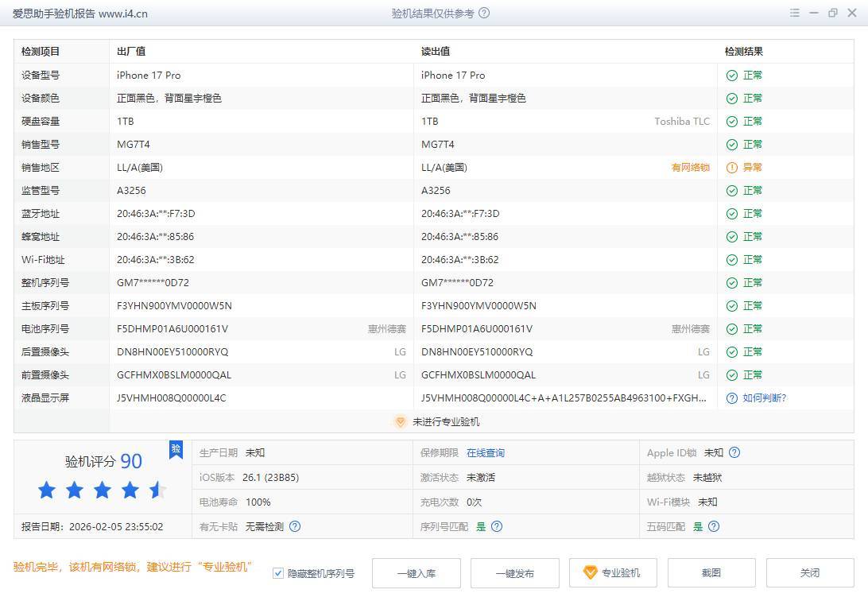Click the warning icon for 销售地区 异常
Viewport: 868px width, 601px height.
tap(731, 168)
